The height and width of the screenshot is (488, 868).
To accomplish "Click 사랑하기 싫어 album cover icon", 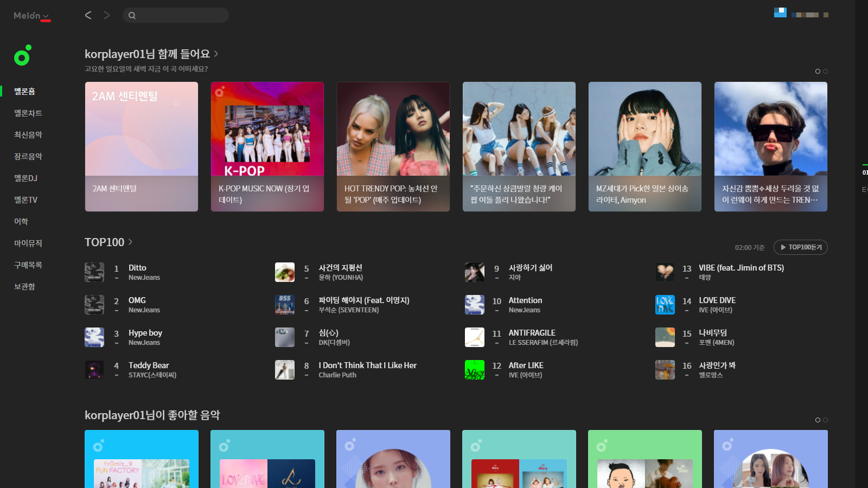I will pos(475,272).
